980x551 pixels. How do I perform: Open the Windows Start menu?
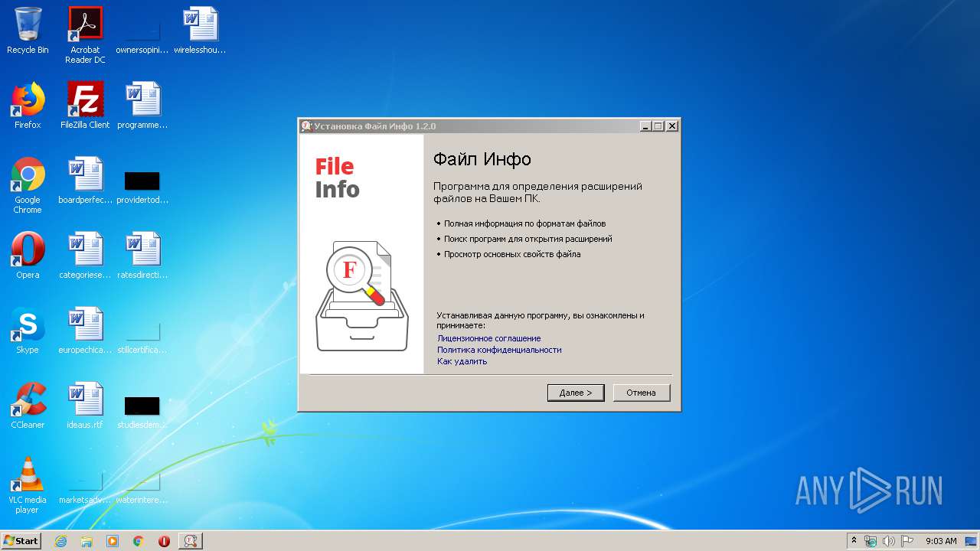[x=21, y=540]
